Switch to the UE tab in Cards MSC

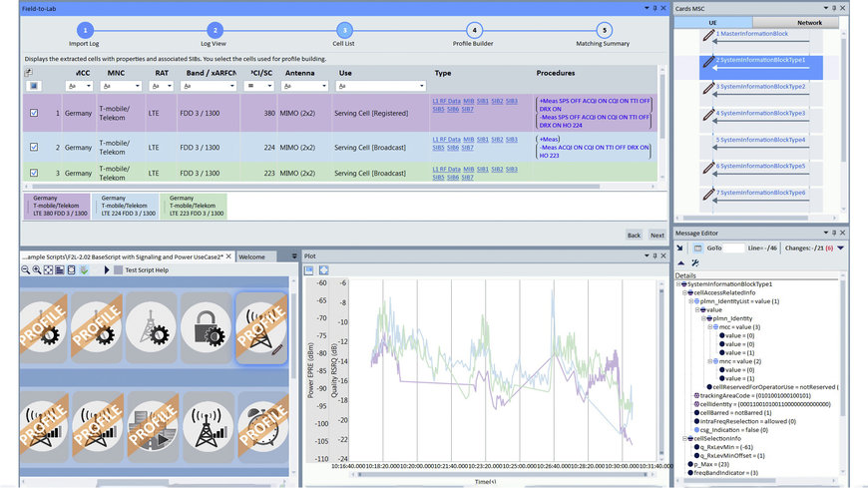click(x=713, y=23)
